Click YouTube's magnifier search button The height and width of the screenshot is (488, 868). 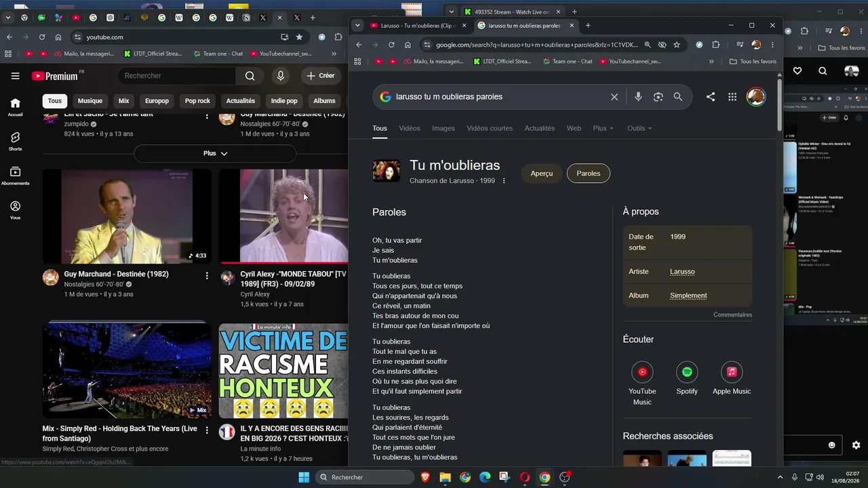(250, 76)
